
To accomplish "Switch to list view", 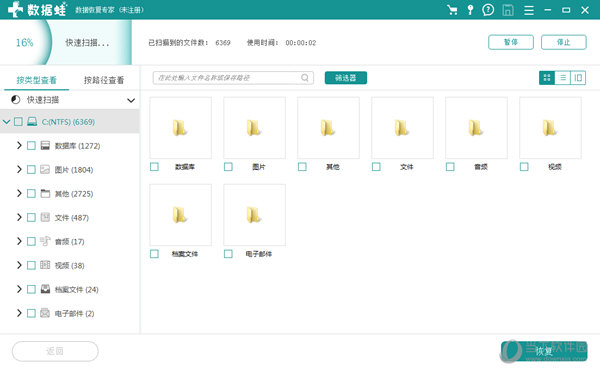I will click(x=562, y=78).
